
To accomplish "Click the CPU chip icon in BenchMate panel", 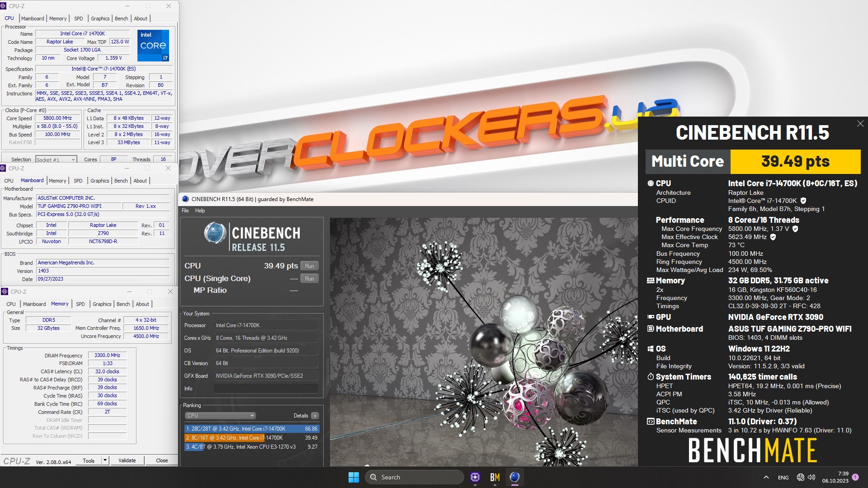I will [651, 183].
